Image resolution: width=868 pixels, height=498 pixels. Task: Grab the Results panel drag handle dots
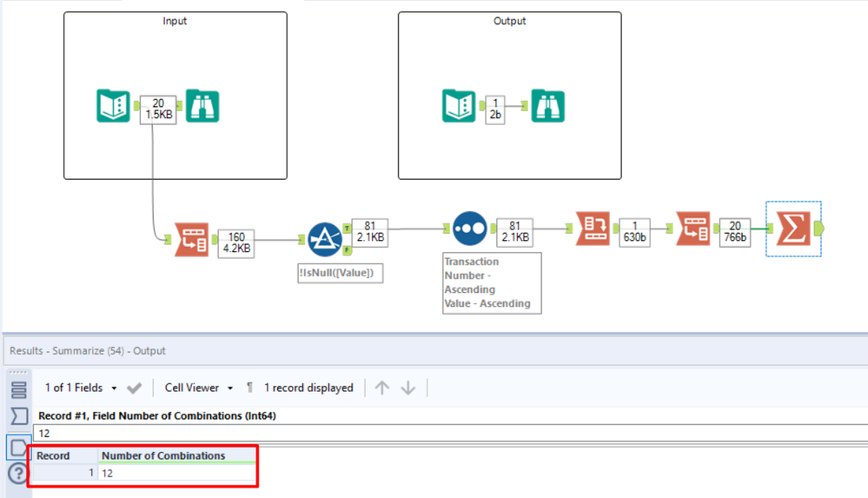[x=18, y=372]
